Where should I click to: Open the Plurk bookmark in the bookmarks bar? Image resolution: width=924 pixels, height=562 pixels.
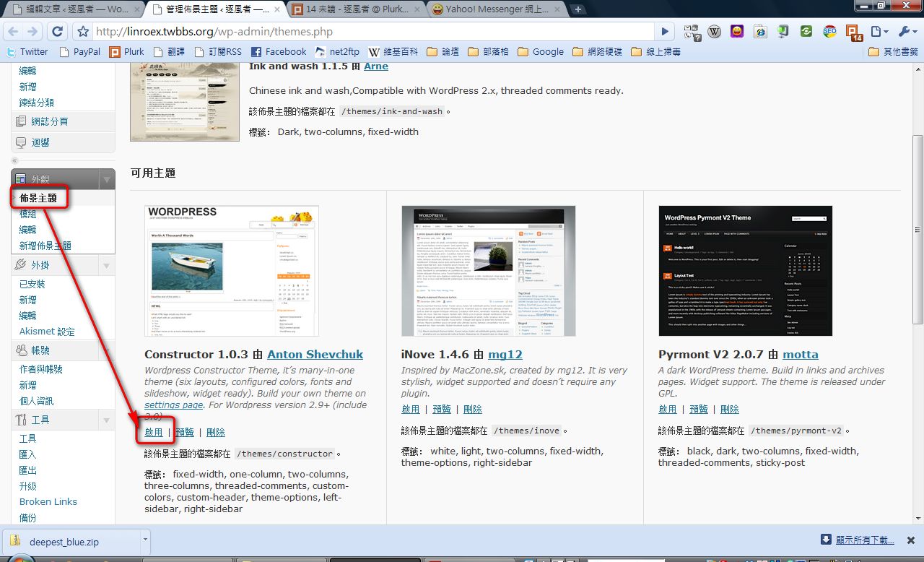[x=127, y=52]
